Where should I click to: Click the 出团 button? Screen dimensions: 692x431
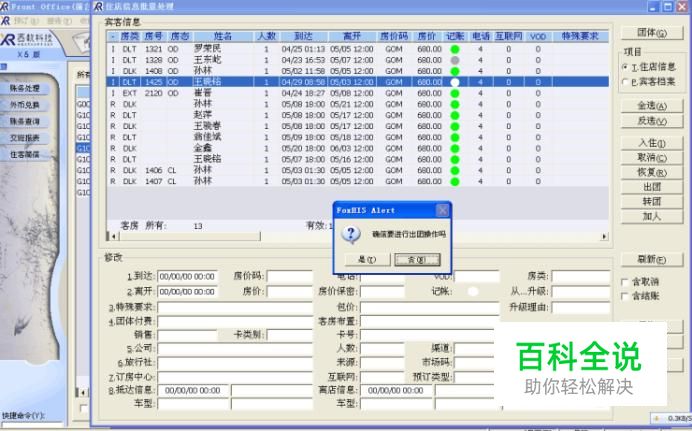tap(652, 187)
